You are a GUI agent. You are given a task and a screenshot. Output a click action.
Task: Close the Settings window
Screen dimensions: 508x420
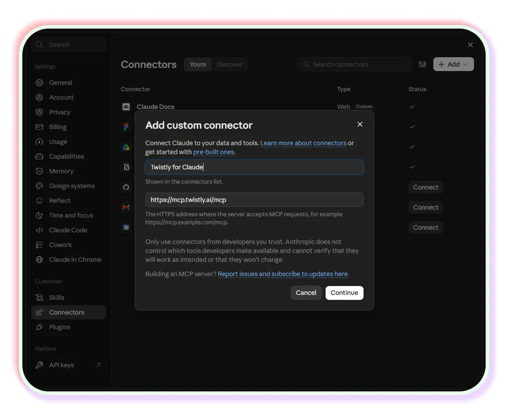pyautogui.click(x=470, y=45)
